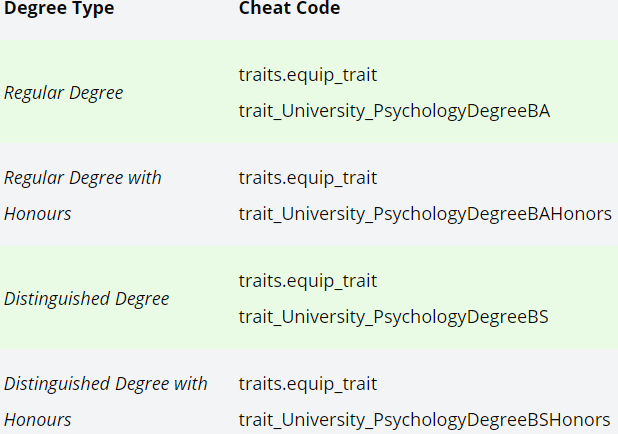618x434 pixels.
Task: Select the trait_University_PsychologyDegreeBS cheat code
Action: (393, 317)
